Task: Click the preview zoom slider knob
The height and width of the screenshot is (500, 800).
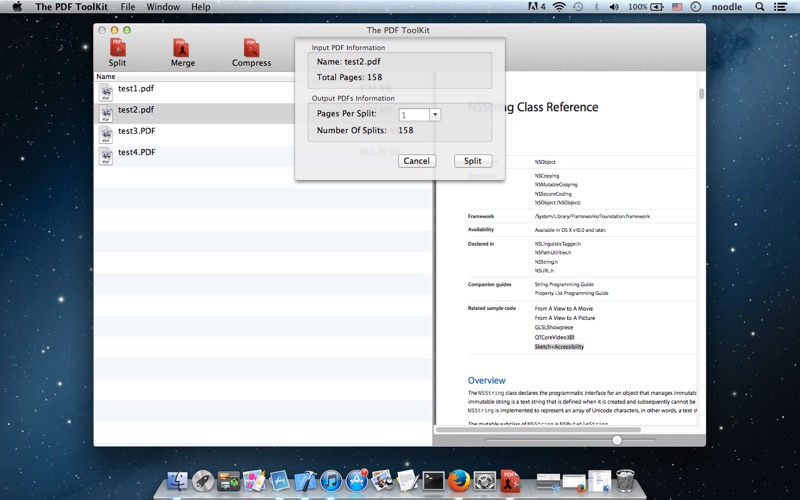Action: click(617, 440)
